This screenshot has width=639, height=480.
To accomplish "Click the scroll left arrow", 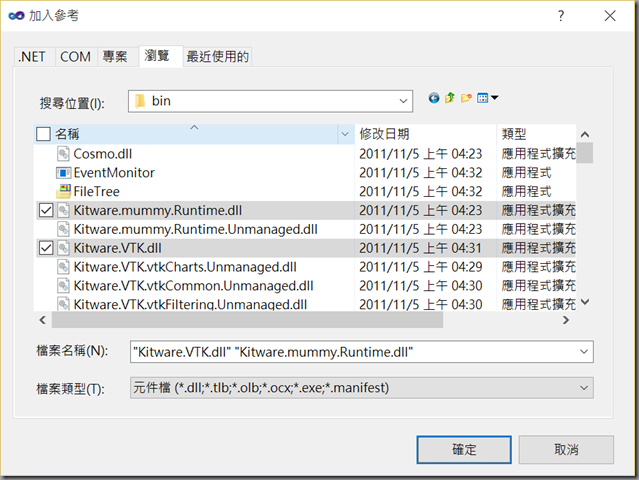I will (x=43, y=320).
